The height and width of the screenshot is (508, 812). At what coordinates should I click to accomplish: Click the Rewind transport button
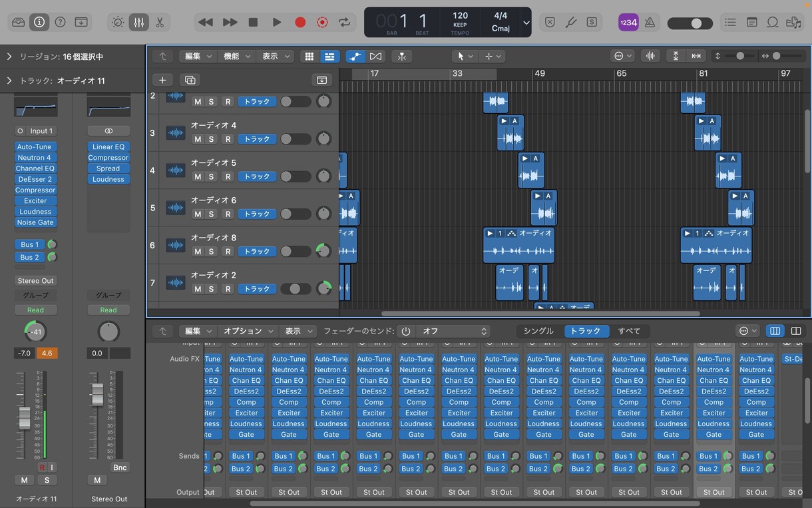click(x=206, y=22)
